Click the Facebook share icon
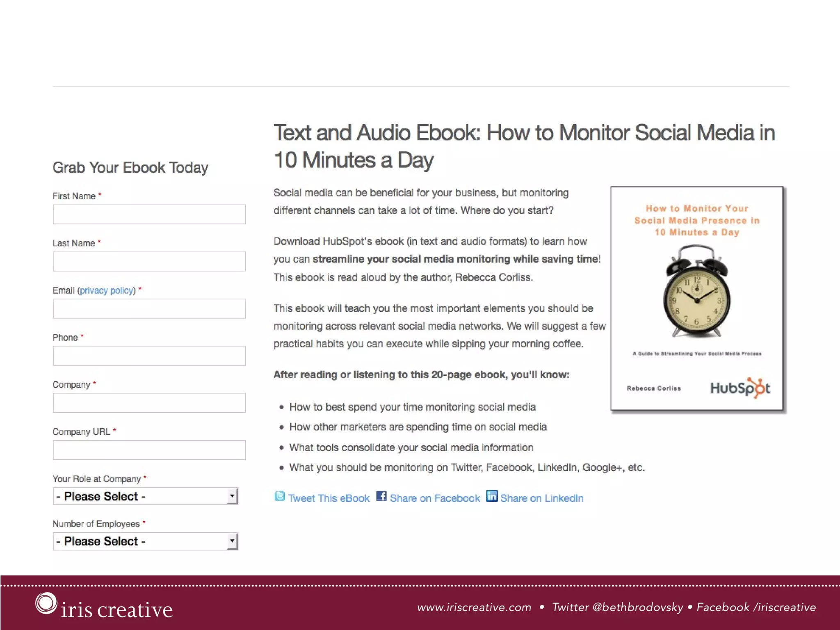840x630 pixels. pos(381,496)
